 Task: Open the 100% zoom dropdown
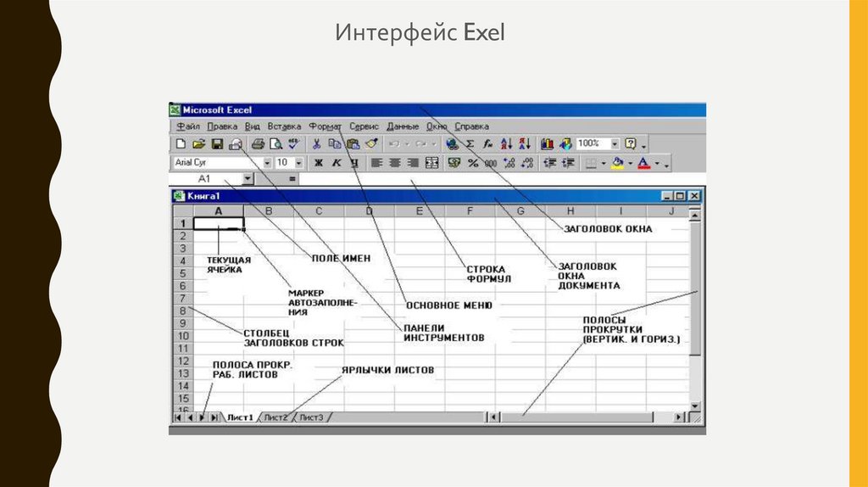tap(615, 144)
